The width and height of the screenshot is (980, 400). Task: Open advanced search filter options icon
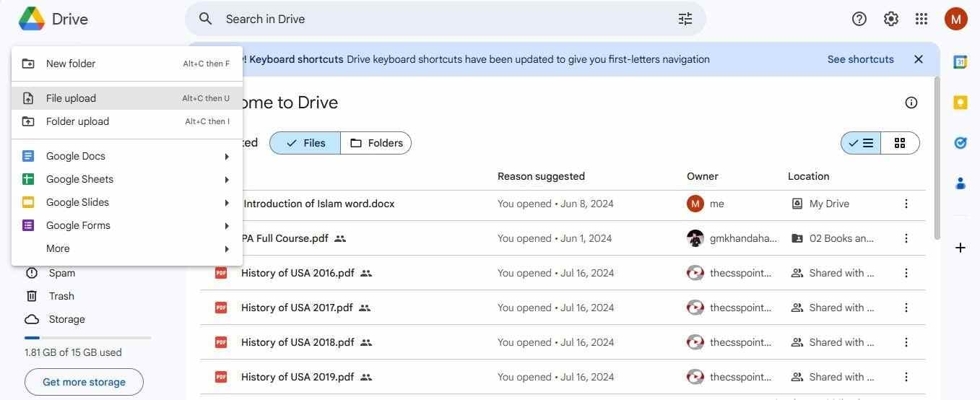(x=685, y=19)
